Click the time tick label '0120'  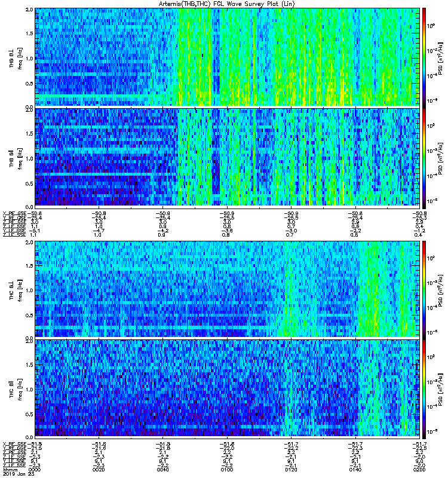pyautogui.click(x=291, y=470)
